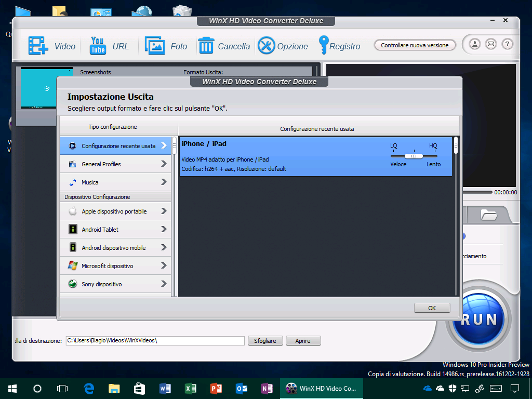Open help with the question mark icon
Viewport: 532px width, 399px height.
(507, 44)
